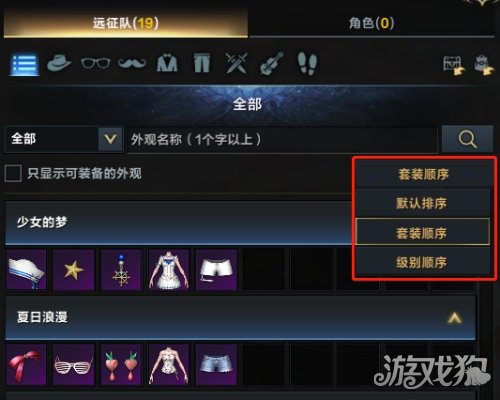Click the magnifier search button
Image resolution: width=500 pixels, height=400 pixels.
tap(467, 139)
